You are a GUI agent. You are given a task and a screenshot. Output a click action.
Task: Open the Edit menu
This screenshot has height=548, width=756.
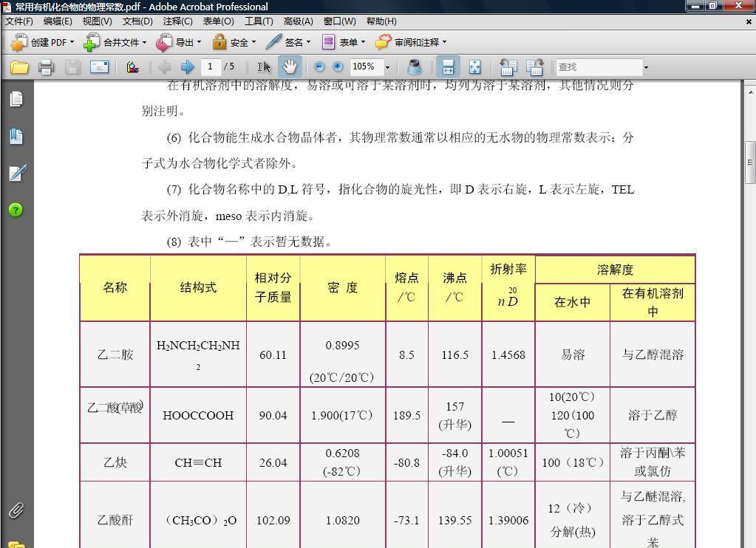click(x=58, y=21)
